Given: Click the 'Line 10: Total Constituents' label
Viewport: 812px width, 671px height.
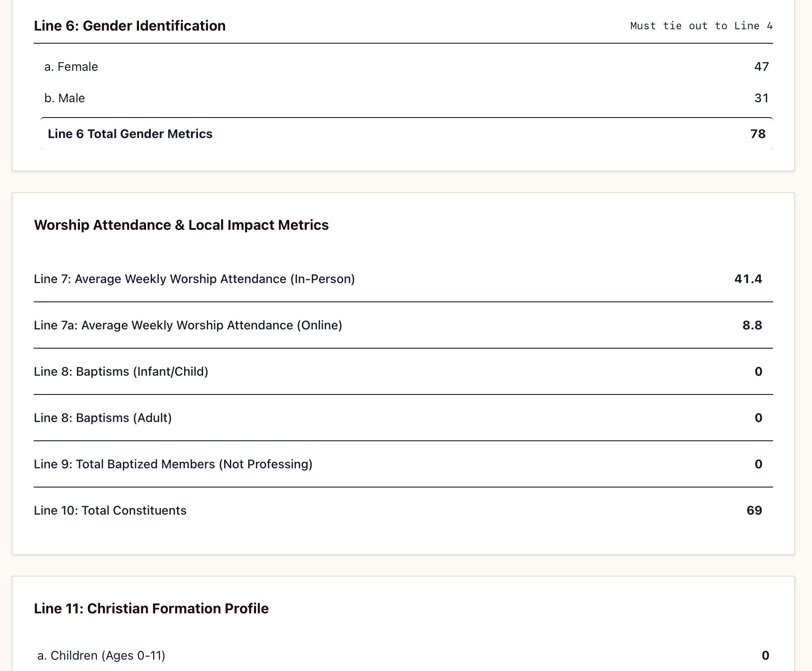Looking at the screenshot, I should [110, 511].
